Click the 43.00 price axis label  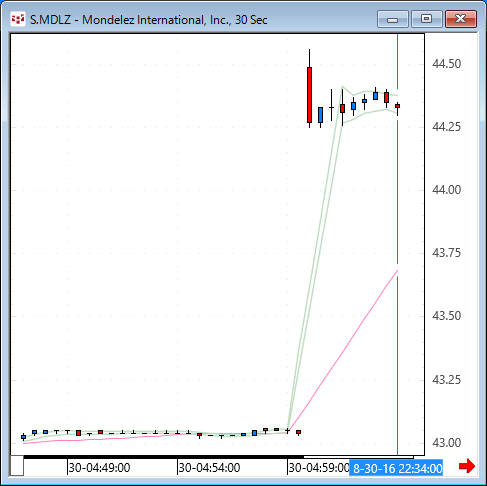pos(446,443)
